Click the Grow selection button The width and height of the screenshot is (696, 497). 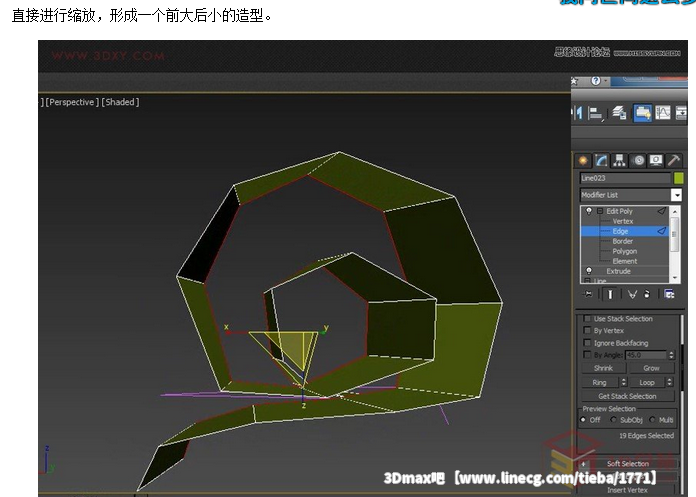(x=651, y=368)
